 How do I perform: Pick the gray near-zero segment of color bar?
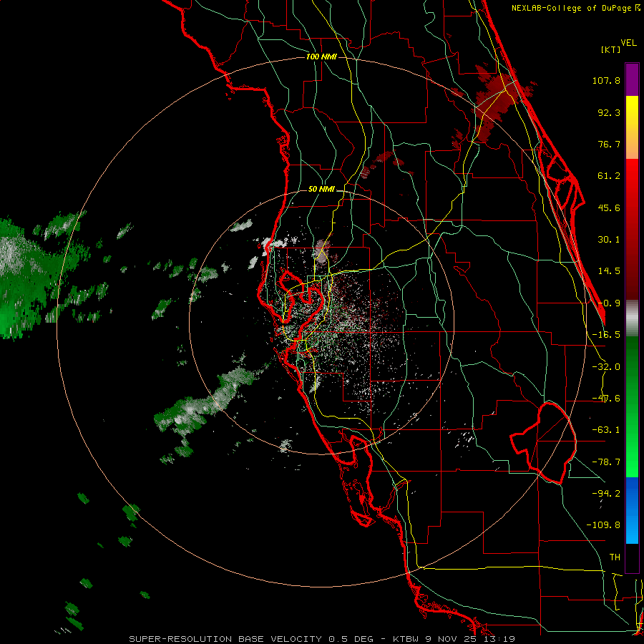click(x=632, y=318)
